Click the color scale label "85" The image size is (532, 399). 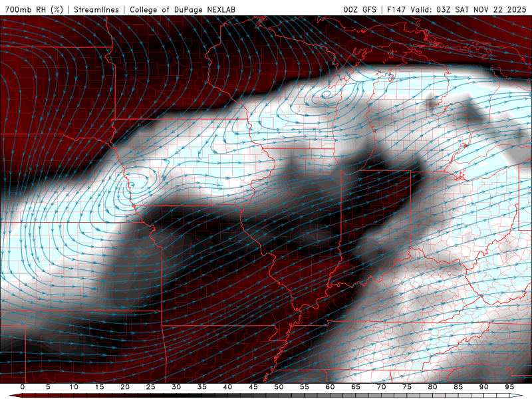point(458,387)
